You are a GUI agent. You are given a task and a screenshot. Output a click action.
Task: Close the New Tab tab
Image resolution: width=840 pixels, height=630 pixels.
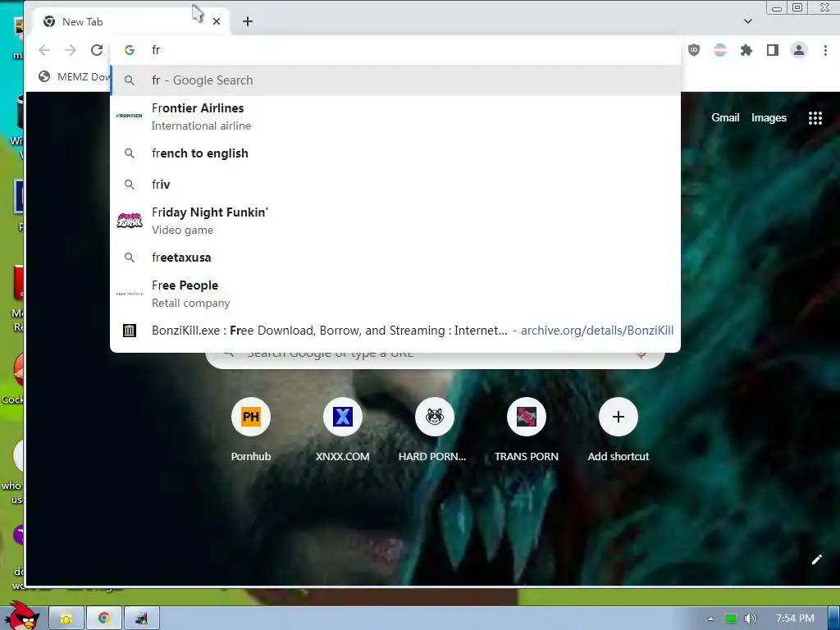point(217,21)
